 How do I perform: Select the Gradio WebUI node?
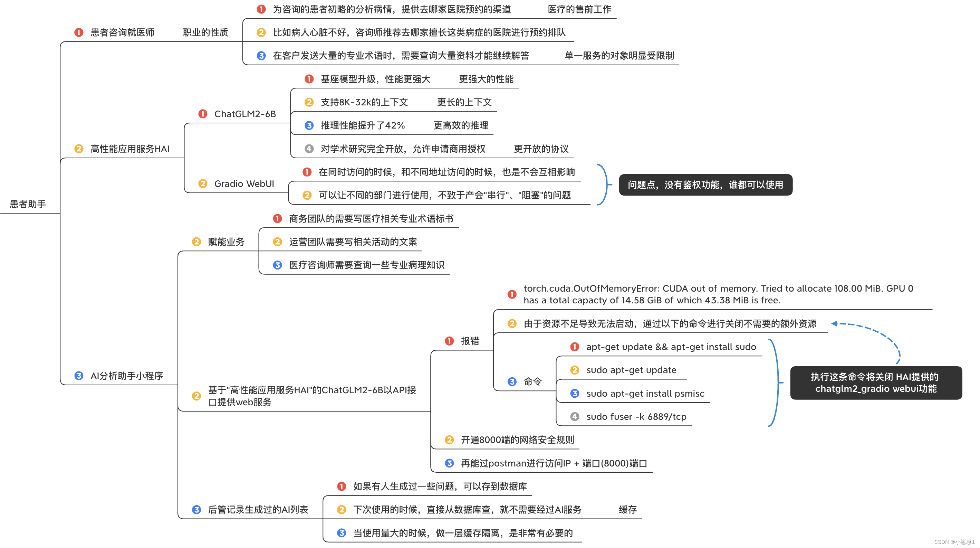[x=244, y=184]
